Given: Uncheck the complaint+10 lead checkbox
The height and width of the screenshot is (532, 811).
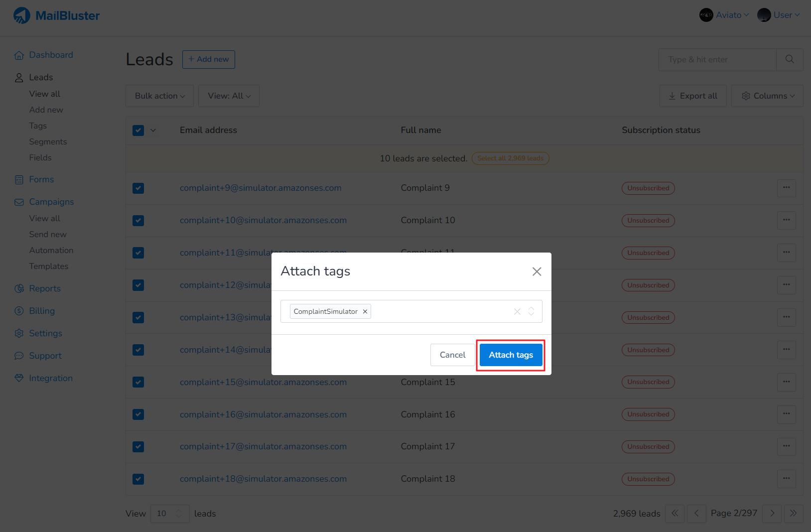Looking at the screenshot, I should click(138, 221).
